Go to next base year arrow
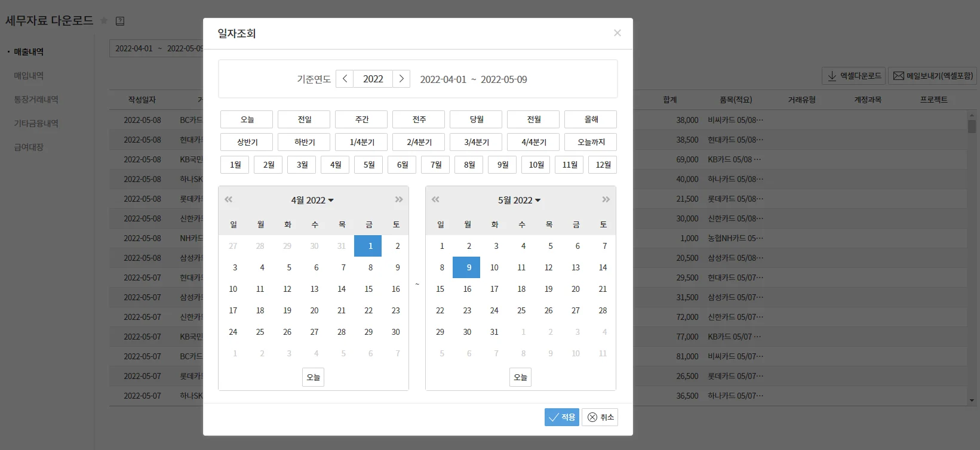Viewport: 980px width, 450px height. tap(401, 79)
